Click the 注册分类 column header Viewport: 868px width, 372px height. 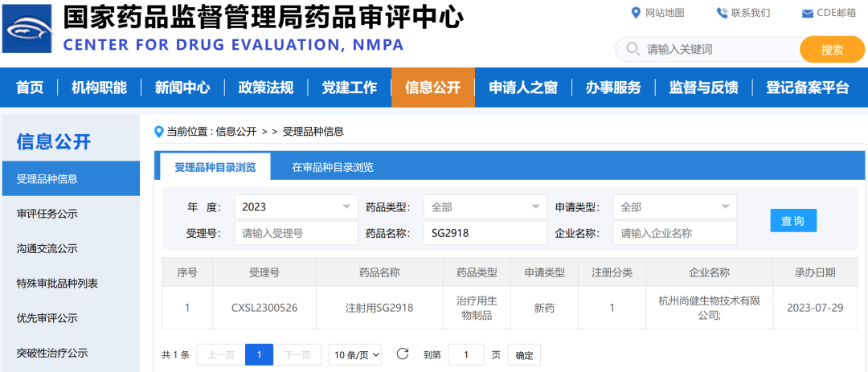point(612,272)
